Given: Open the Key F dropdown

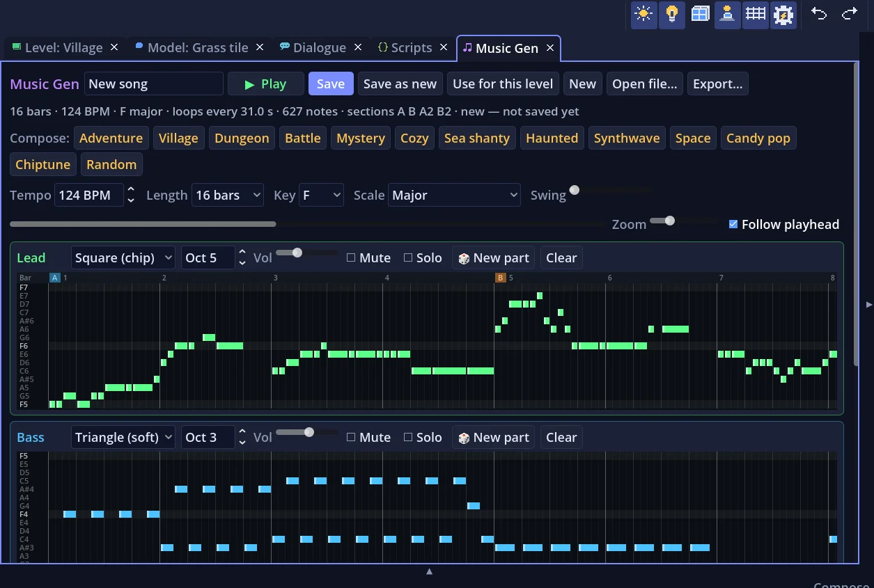Looking at the screenshot, I should [321, 195].
